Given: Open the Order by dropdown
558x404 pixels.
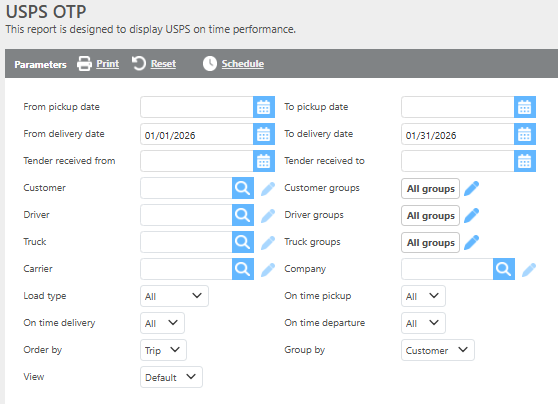Looking at the screenshot, I should click(163, 350).
